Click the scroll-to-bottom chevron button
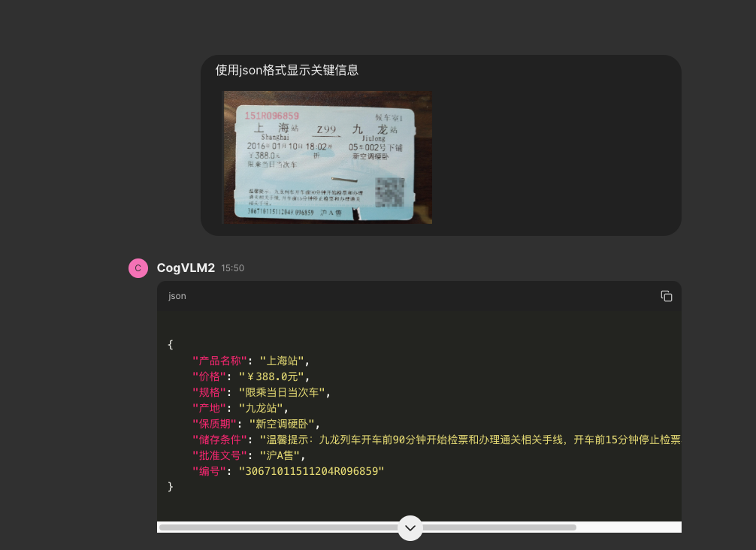 coord(410,527)
